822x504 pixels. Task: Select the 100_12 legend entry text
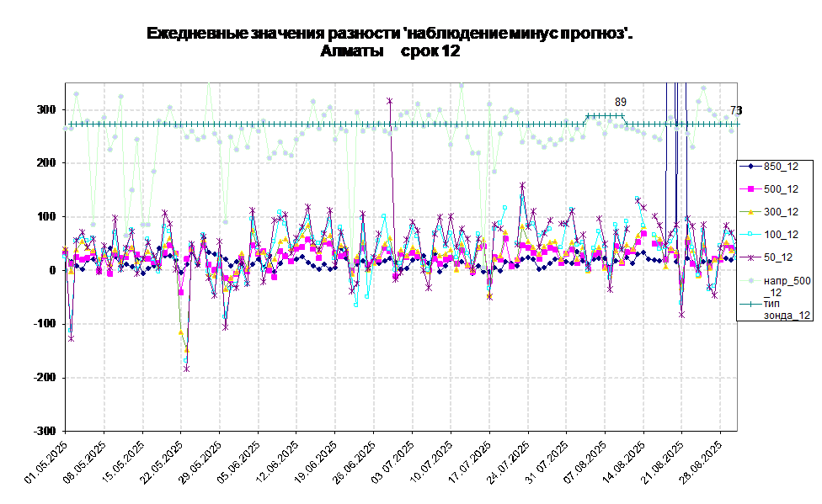(x=781, y=235)
